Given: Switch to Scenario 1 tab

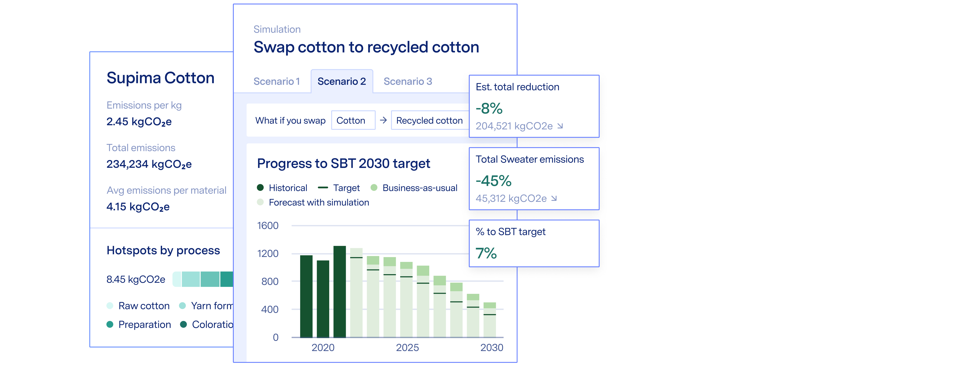Looking at the screenshot, I should pos(277,81).
